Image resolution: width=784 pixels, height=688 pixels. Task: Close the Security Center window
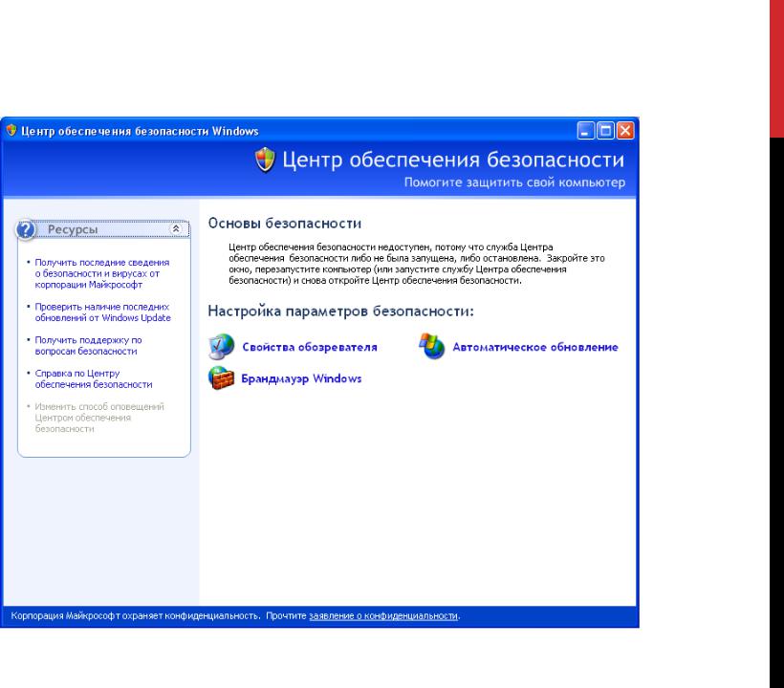[625, 131]
